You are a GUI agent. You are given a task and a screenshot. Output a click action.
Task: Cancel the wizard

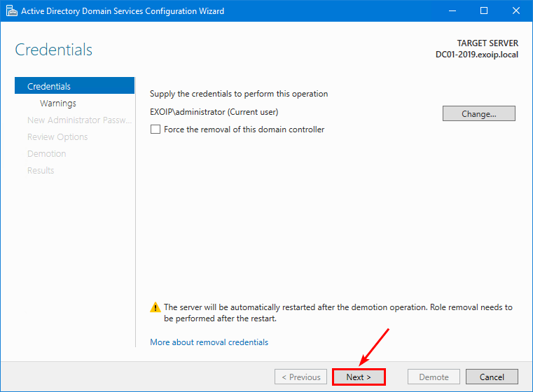tap(492, 377)
